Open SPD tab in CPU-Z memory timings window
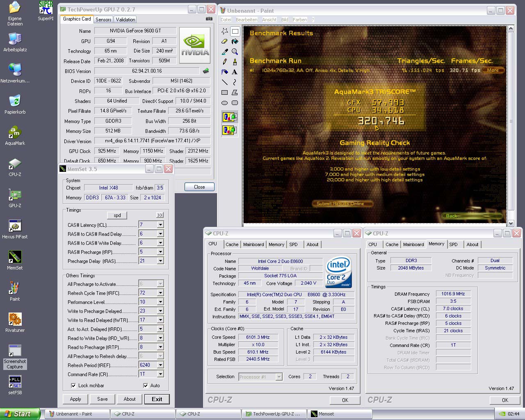Viewport: 525px width, 420px height. (453, 244)
